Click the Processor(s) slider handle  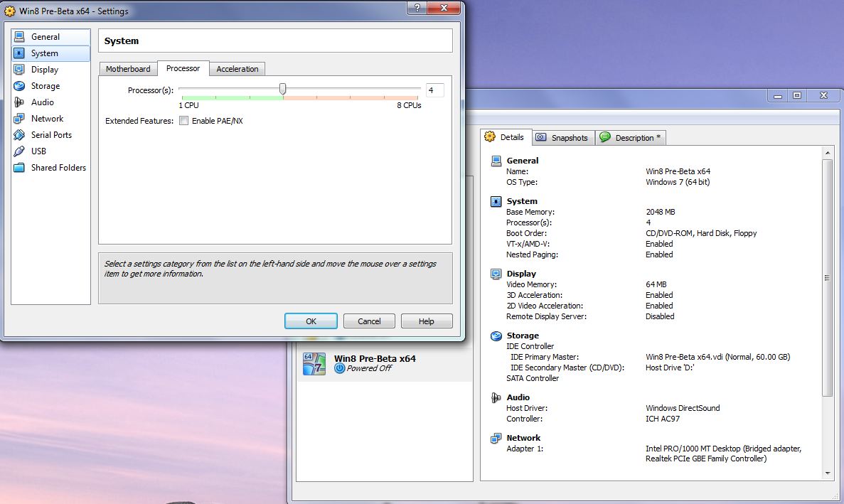coord(283,89)
